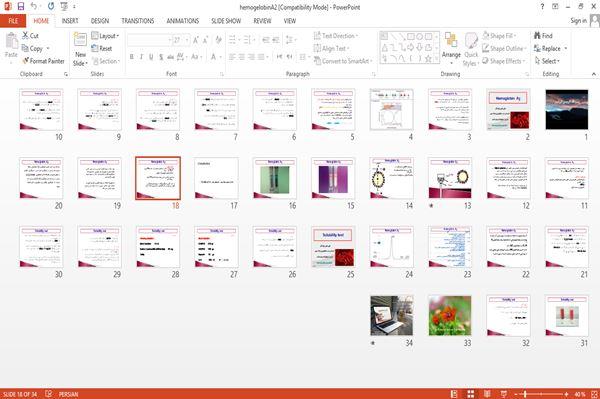Click the zoom slider handle
This screenshot has width=600, height=399.
[525, 394]
